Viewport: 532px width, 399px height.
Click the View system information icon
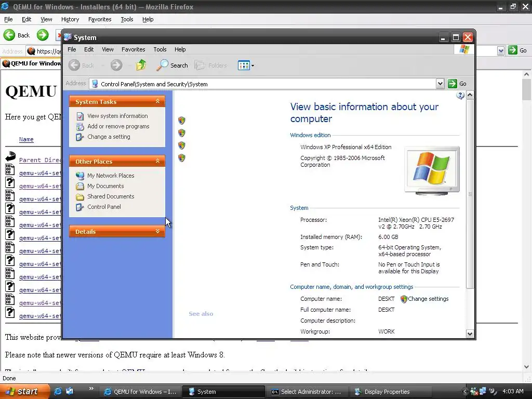pyautogui.click(x=80, y=116)
